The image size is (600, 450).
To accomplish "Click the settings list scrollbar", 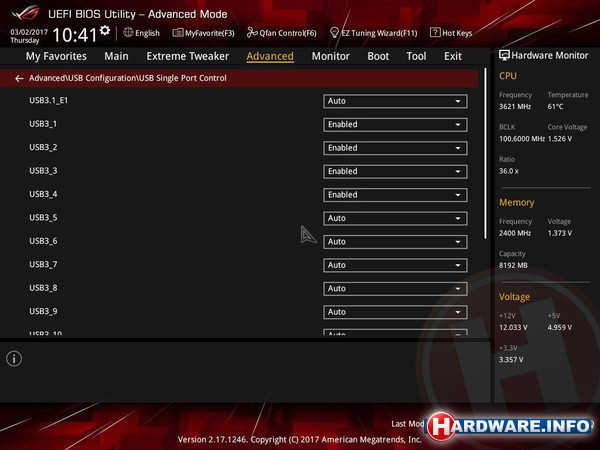I will (x=485, y=154).
